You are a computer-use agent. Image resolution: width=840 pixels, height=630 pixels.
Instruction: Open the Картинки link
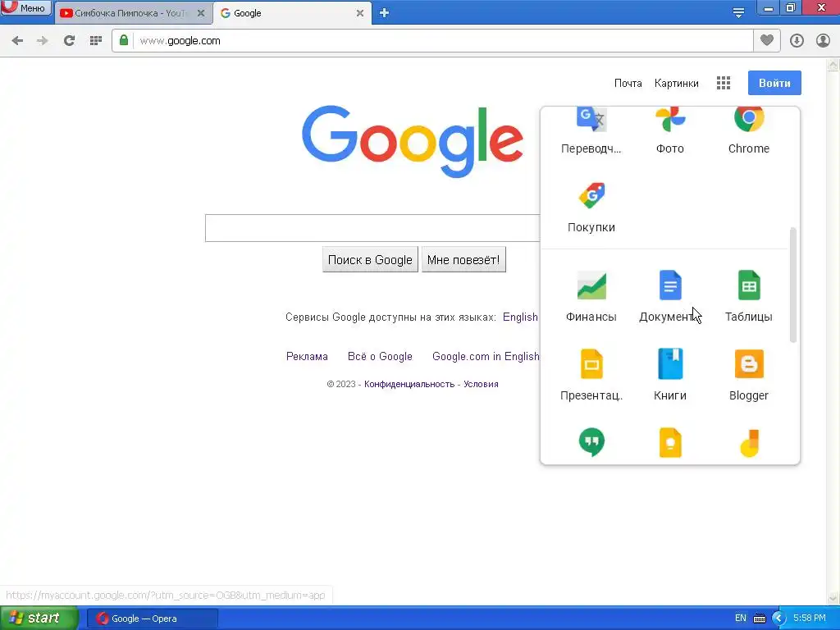click(677, 84)
